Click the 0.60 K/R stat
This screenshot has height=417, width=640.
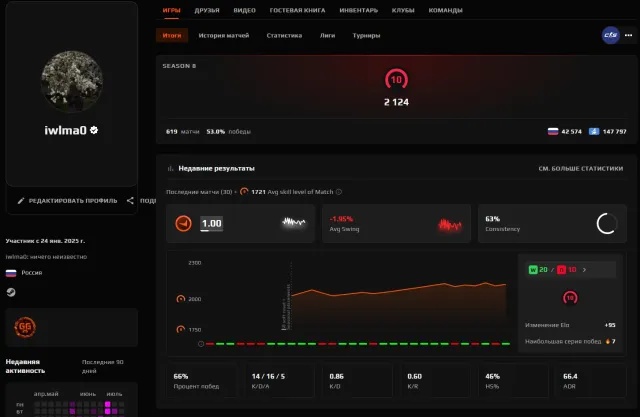[435, 381]
